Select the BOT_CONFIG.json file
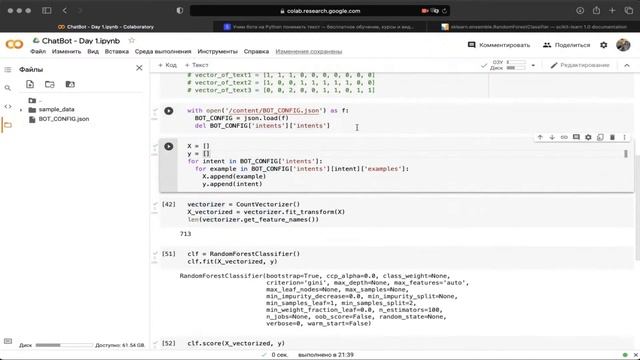 64,119
